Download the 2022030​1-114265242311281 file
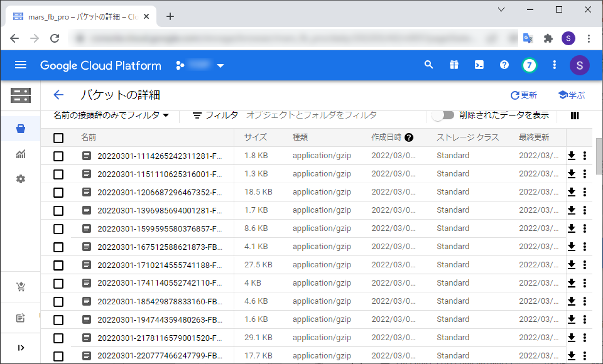The width and height of the screenshot is (603, 364). point(571,156)
